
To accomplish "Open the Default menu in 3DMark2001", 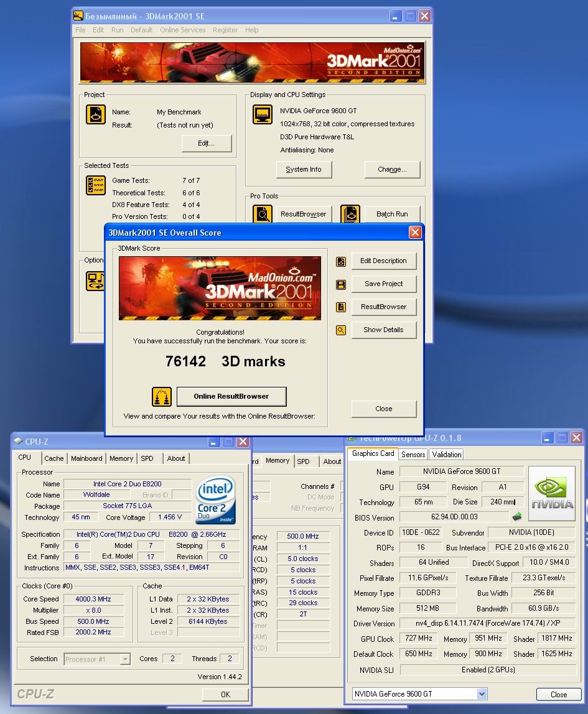I will coord(142,30).
